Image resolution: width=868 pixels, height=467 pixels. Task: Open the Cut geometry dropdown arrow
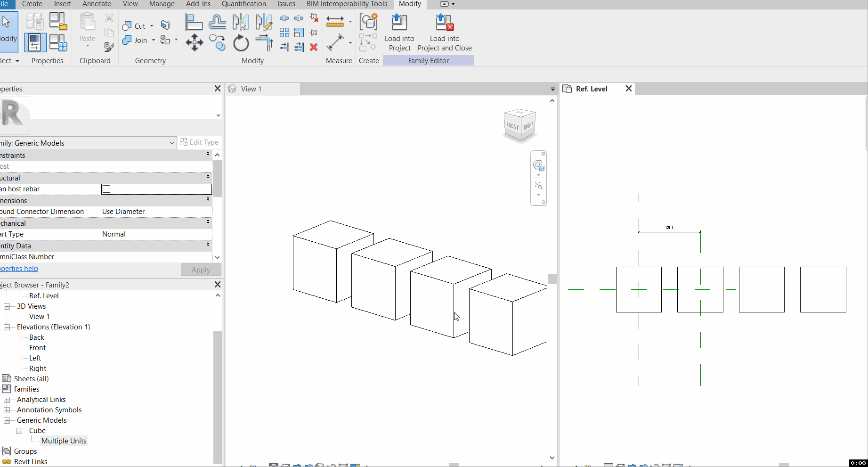point(152,26)
